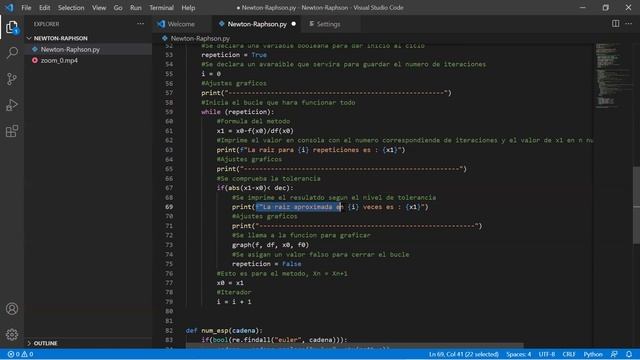The height and width of the screenshot is (360, 640).
Task: Open the File menu
Action: (26, 8)
